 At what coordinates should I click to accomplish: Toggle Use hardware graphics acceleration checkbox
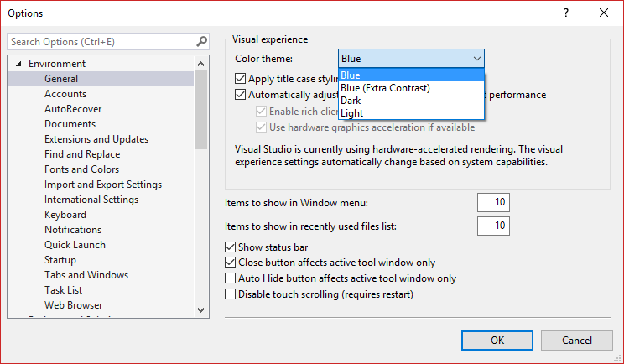coord(261,127)
